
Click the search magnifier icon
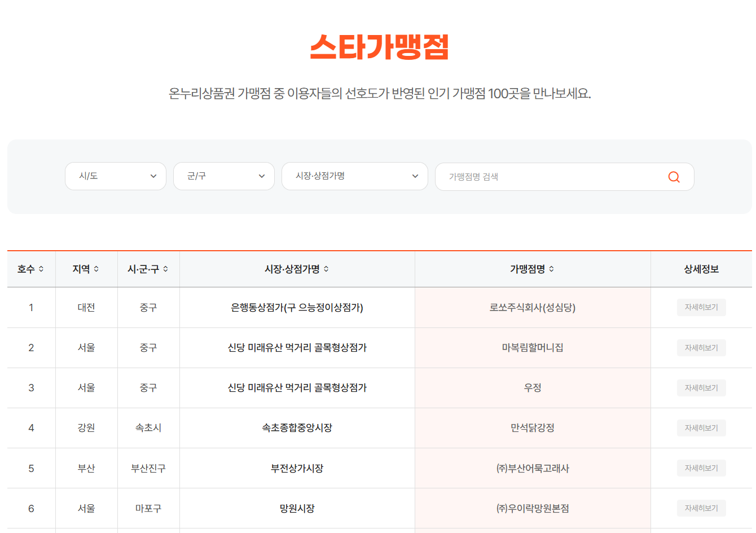click(x=674, y=177)
